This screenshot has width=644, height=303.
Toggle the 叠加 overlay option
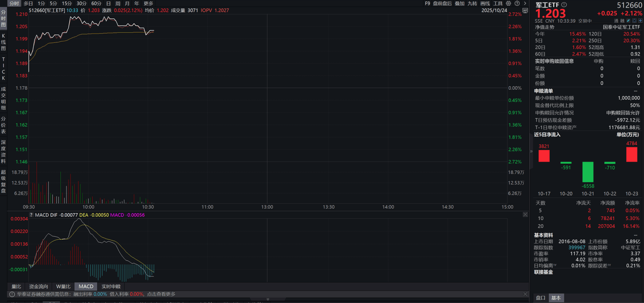[459, 3]
